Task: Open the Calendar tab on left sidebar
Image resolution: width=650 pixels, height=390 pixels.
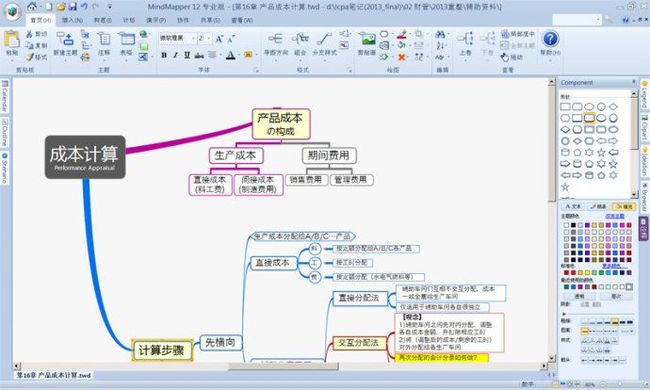Action: click(x=5, y=96)
